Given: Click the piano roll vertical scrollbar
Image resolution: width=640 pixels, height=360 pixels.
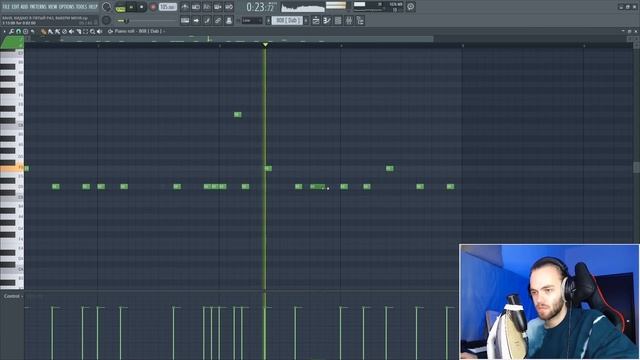Looking at the screenshot, I should [x=636, y=167].
